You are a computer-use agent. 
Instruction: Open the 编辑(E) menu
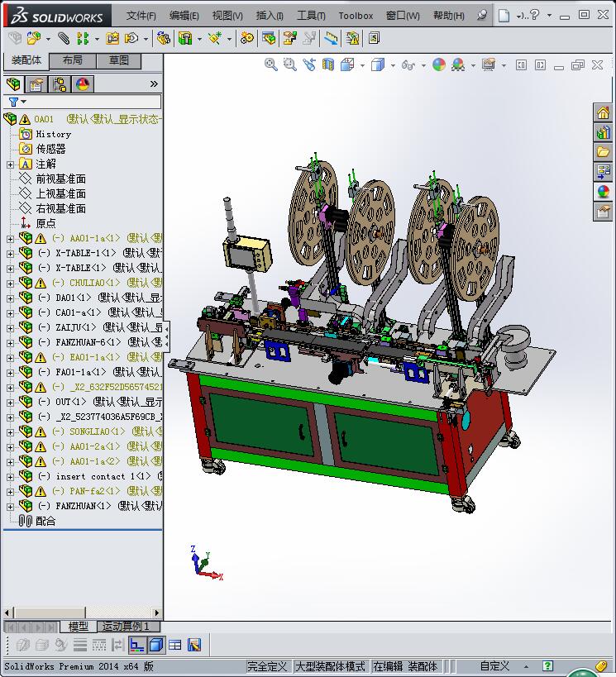[184, 16]
